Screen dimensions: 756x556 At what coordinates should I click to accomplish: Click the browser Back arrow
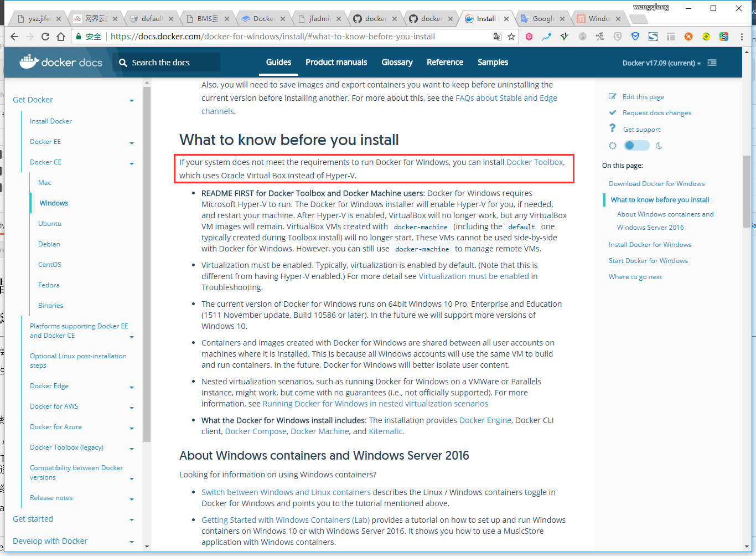tap(14, 37)
